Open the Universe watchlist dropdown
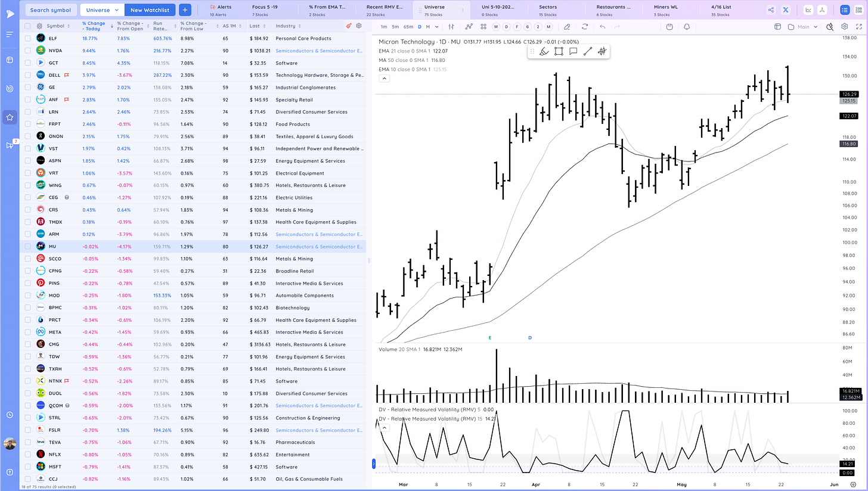Viewport: 868px width, 491px height. click(101, 10)
